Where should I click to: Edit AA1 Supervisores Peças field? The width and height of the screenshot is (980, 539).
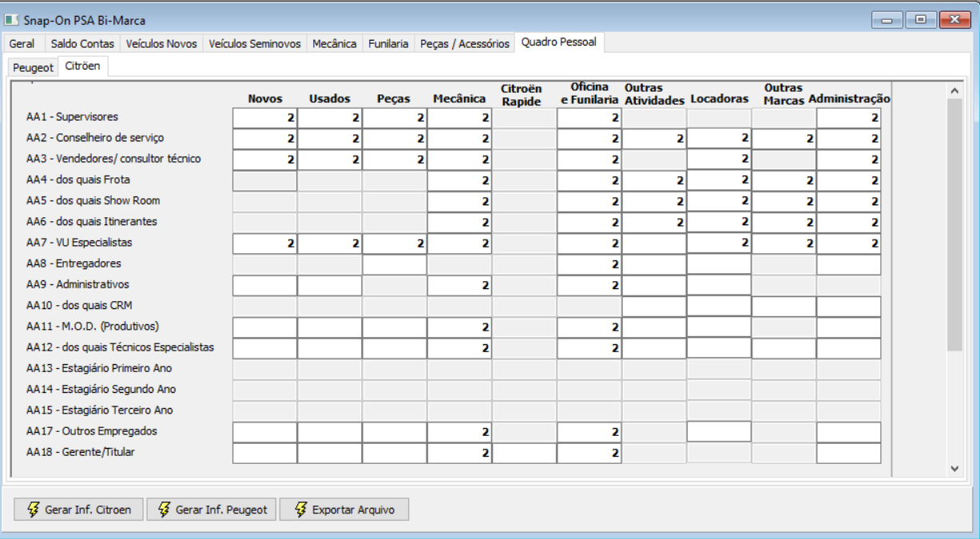coord(395,117)
